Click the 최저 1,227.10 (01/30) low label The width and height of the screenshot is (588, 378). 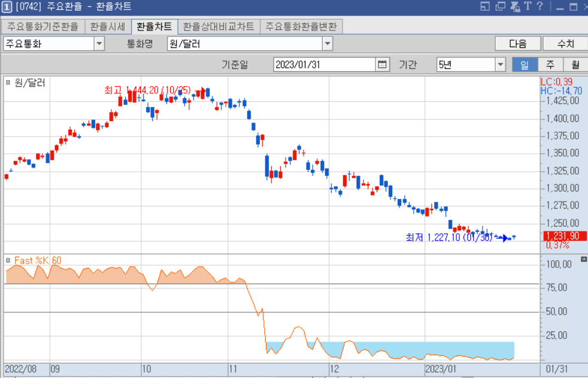coord(449,237)
